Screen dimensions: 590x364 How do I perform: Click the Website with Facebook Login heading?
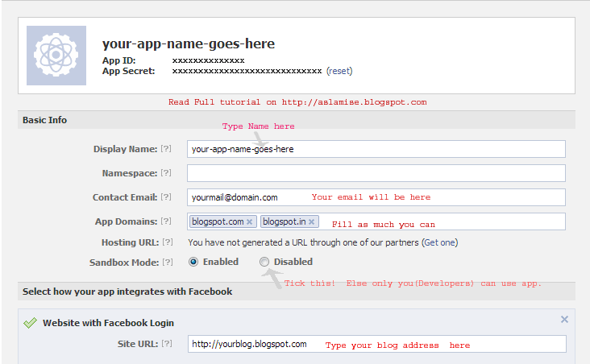(x=108, y=323)
